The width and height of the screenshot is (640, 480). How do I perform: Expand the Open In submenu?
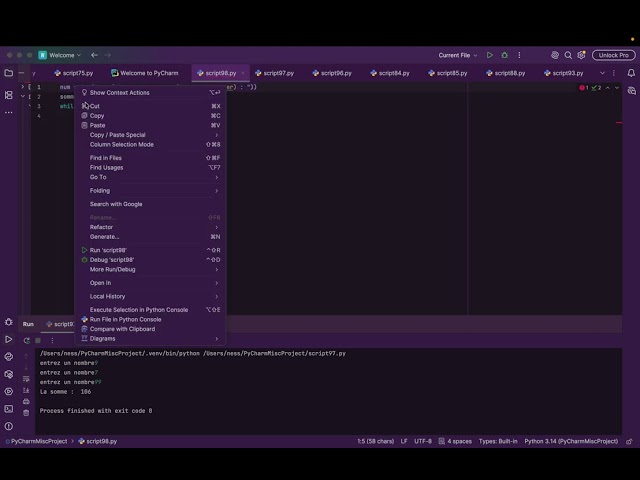point(151,283)
